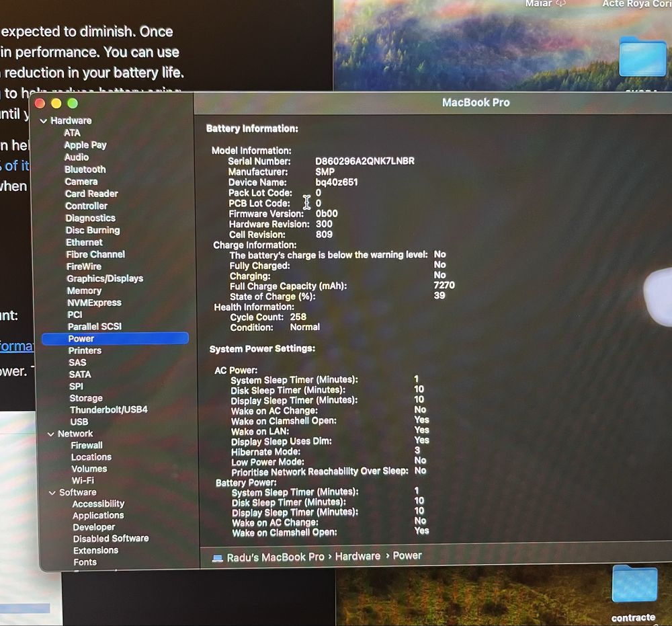Collapse the Hardware section chevron
Image resolution: width=672 pixels, height=626 pixels.
pyautogui.click(x=43, y=121)
